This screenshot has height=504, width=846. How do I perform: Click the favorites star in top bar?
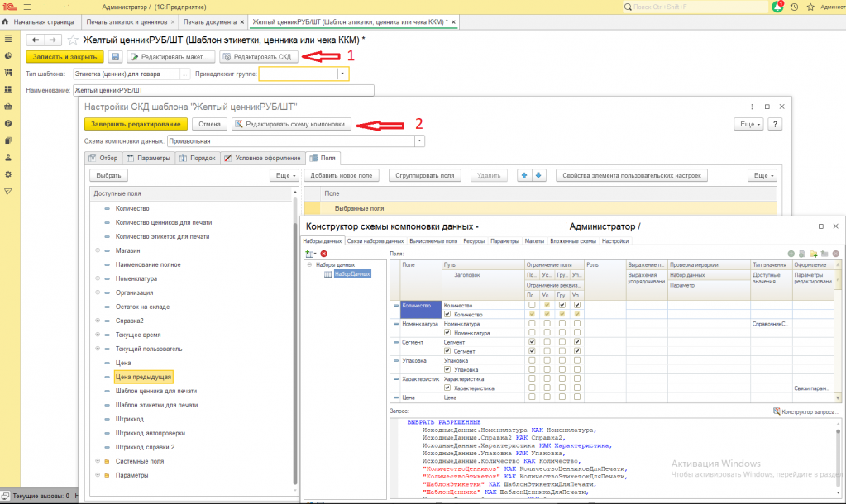pyautogui.click(x=810, y=7)
